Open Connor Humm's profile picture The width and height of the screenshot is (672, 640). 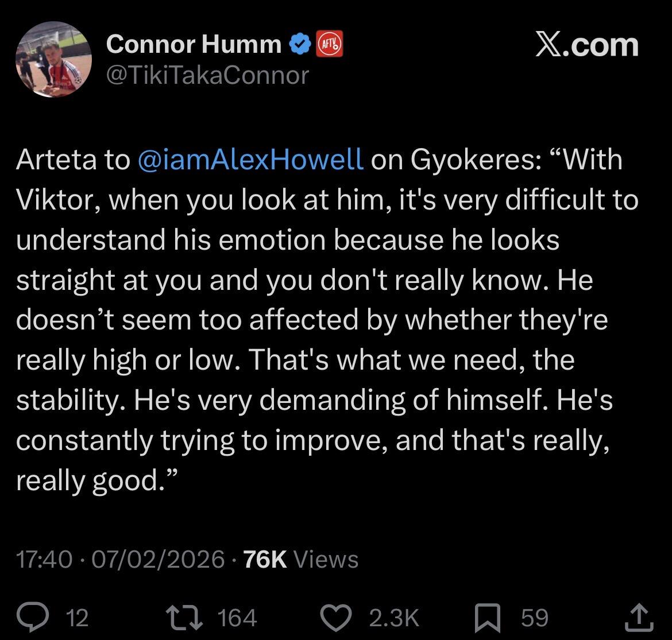53,60
